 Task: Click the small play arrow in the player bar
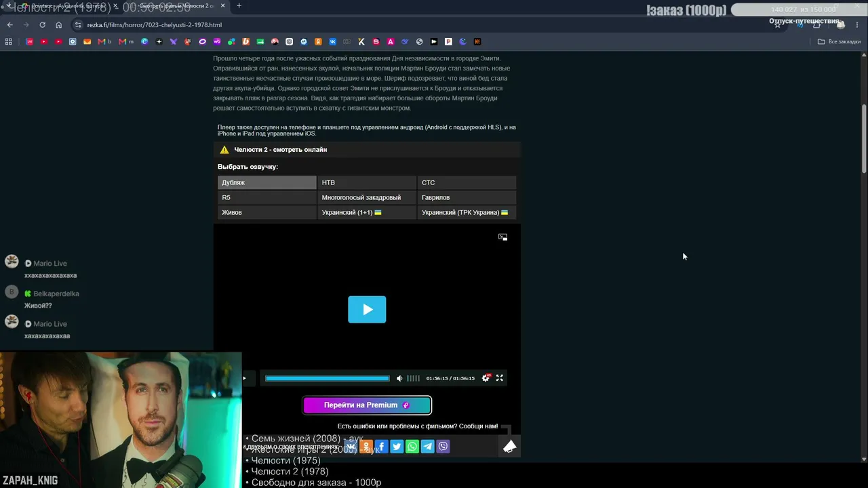(244, 378)
